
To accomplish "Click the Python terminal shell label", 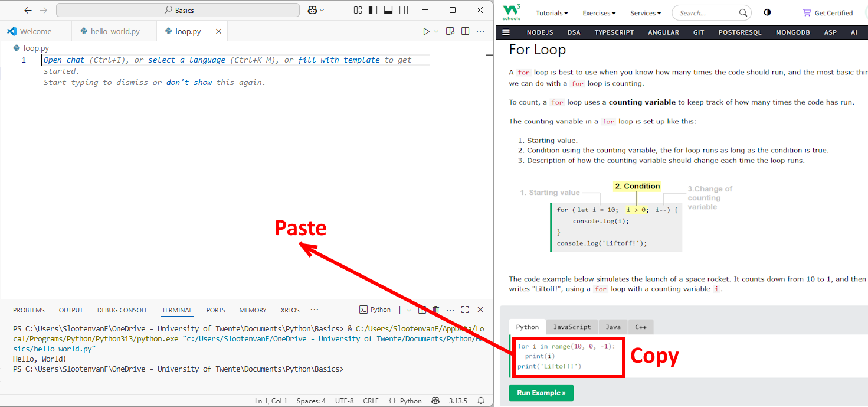I will click(x=375, y=310).
